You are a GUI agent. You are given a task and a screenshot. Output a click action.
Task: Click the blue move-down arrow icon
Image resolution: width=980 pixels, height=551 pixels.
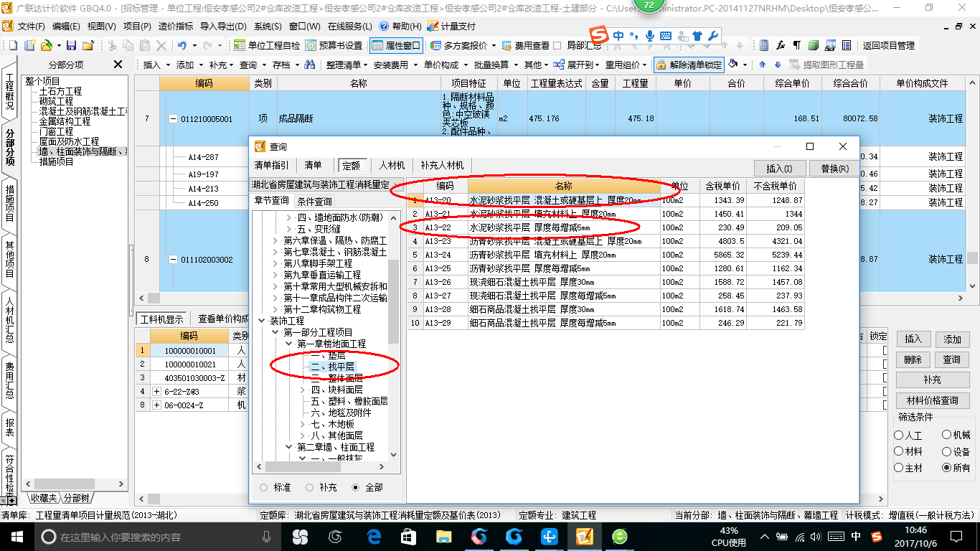[x=777, y=65]
